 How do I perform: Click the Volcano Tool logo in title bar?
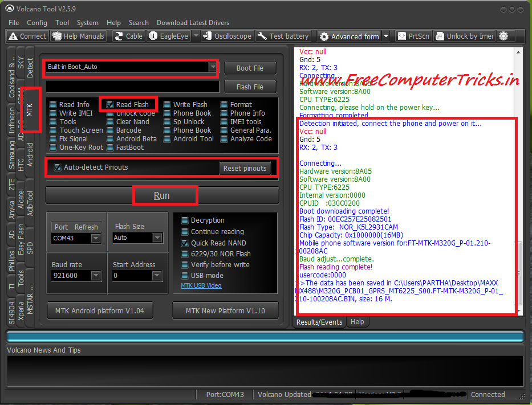pos(10,9)
